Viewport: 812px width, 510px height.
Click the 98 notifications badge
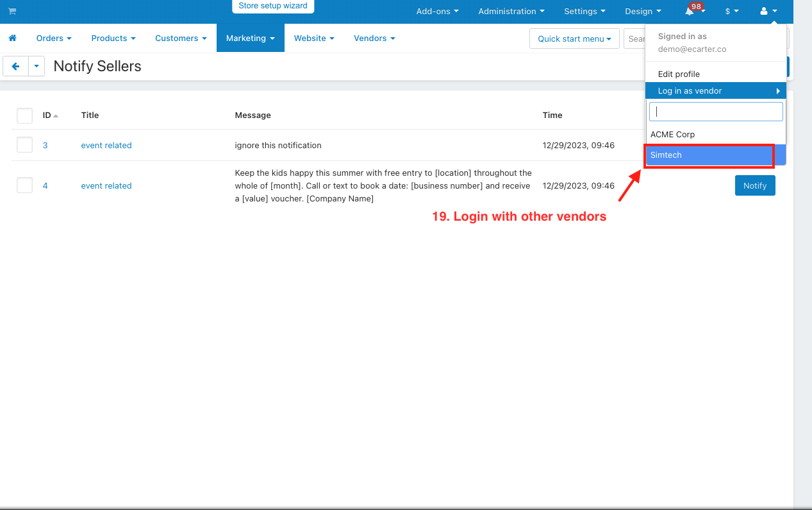pos(696,6)
